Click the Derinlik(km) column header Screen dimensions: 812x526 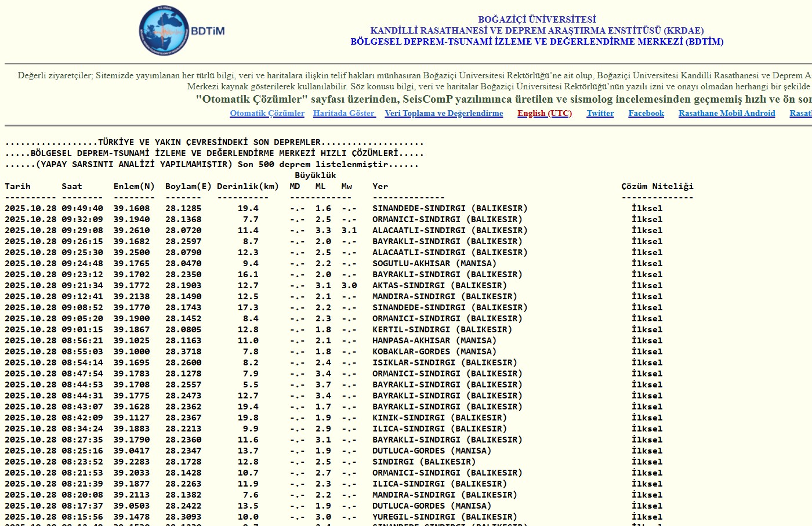[x=248, y=186]
